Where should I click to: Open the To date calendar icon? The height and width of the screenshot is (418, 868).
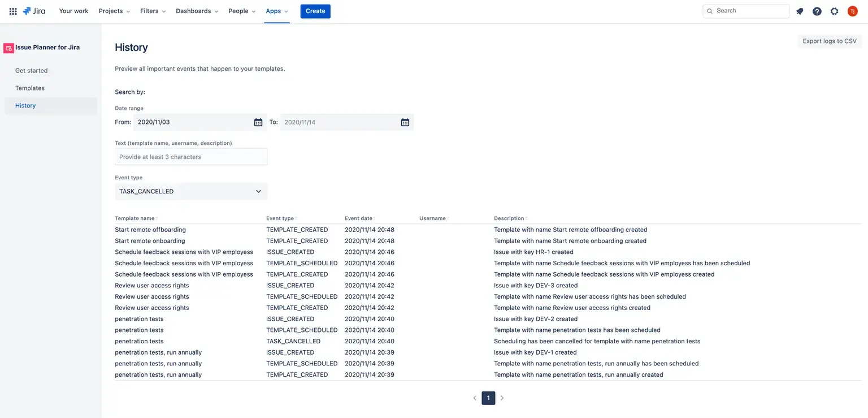pos(405,122)
